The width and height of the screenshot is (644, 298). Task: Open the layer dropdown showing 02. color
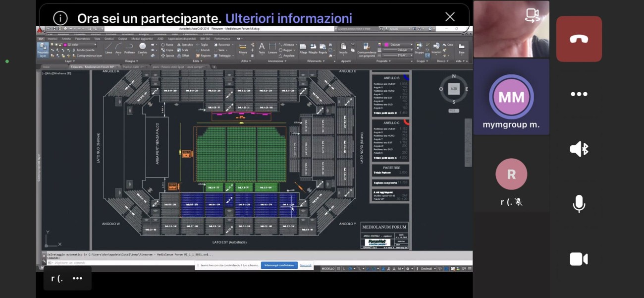tap(80, 45)
